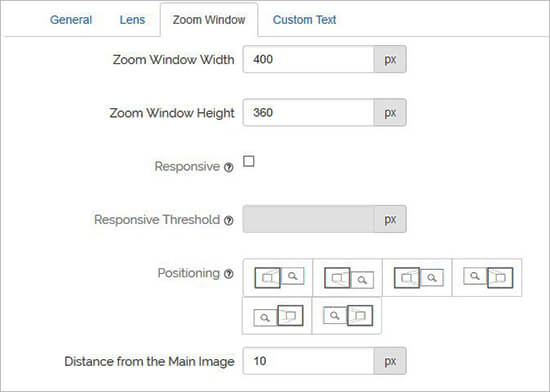Click the Responsive label text
The width and height of the screenshot is (550, 392).
187,166
